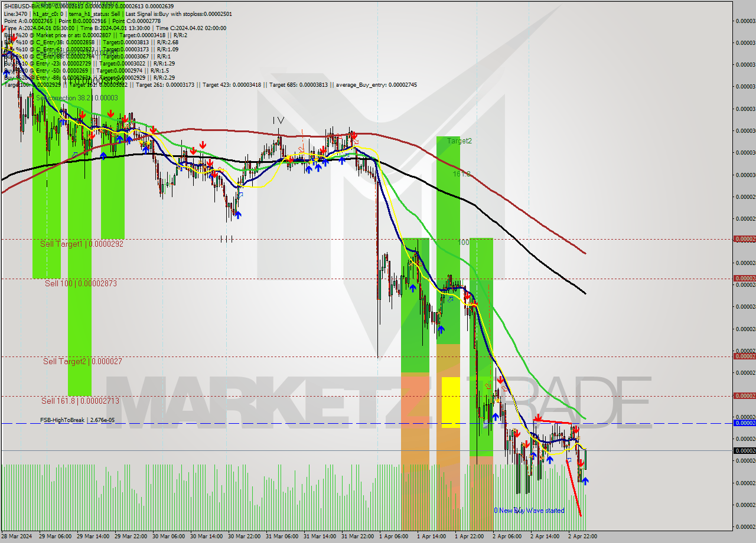Image resolution: width=756 pixels, height=543 pixels.
Task: Click the '28 Mar 2024' date label
Action: (x=18, y=537)
